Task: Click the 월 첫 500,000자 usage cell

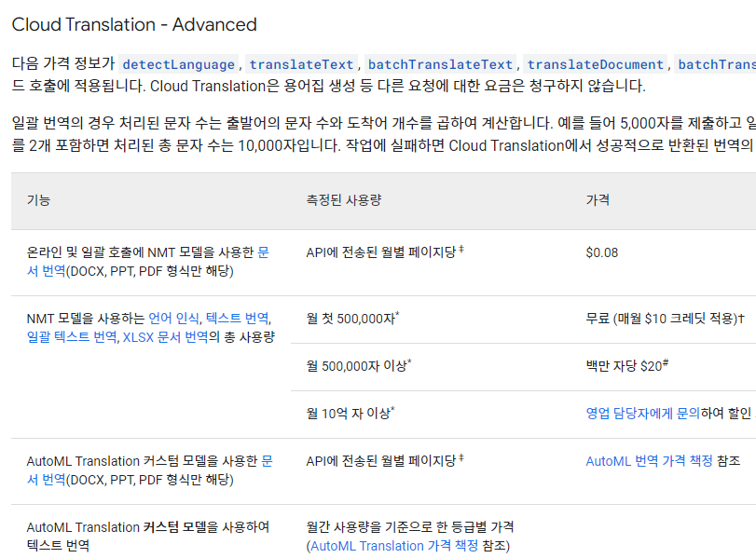Action: [353, 318]
